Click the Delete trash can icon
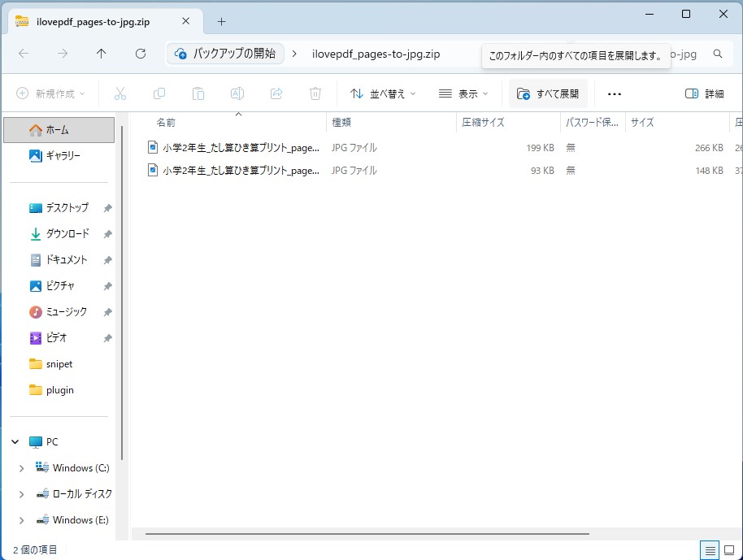743x560 pixels. [x=315, y=93]
